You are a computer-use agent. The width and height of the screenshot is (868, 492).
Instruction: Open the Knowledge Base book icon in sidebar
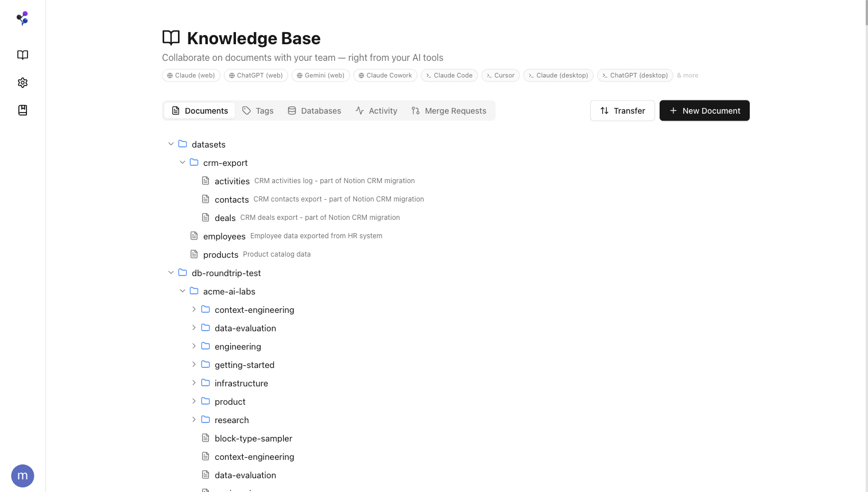click(x=22, y=55)
